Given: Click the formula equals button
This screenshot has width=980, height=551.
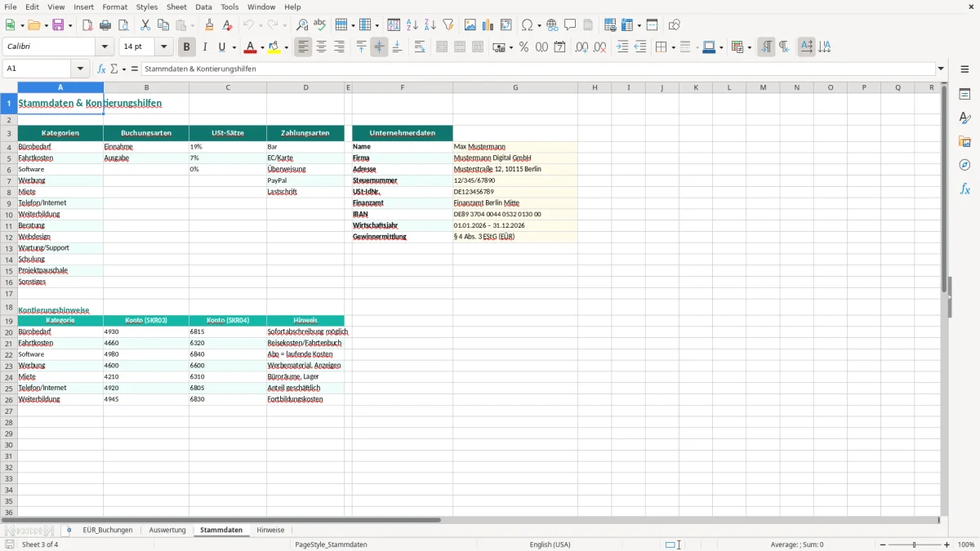Looking at the screenshot, I should point(134,69).
